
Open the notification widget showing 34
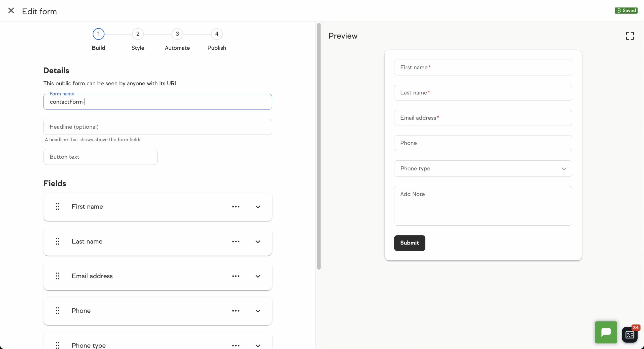click(630, 334)
